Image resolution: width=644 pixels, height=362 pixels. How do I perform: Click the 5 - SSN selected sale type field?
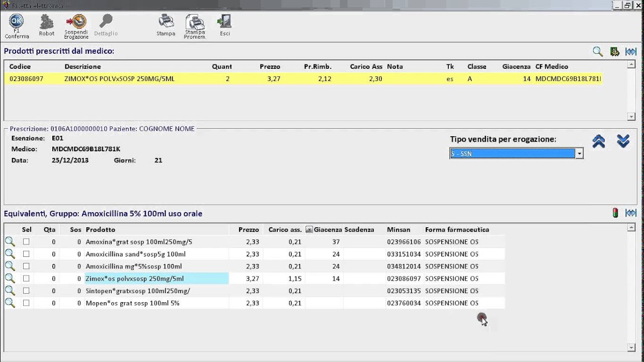point(512,154)
